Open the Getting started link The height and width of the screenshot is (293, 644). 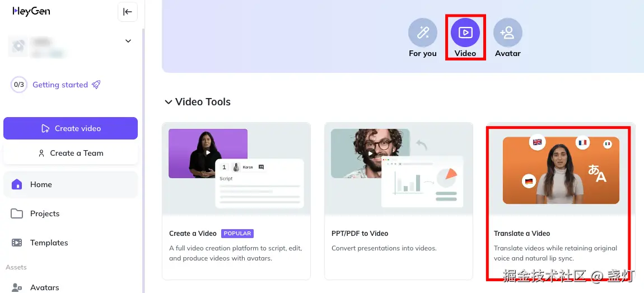pos(60,85)
